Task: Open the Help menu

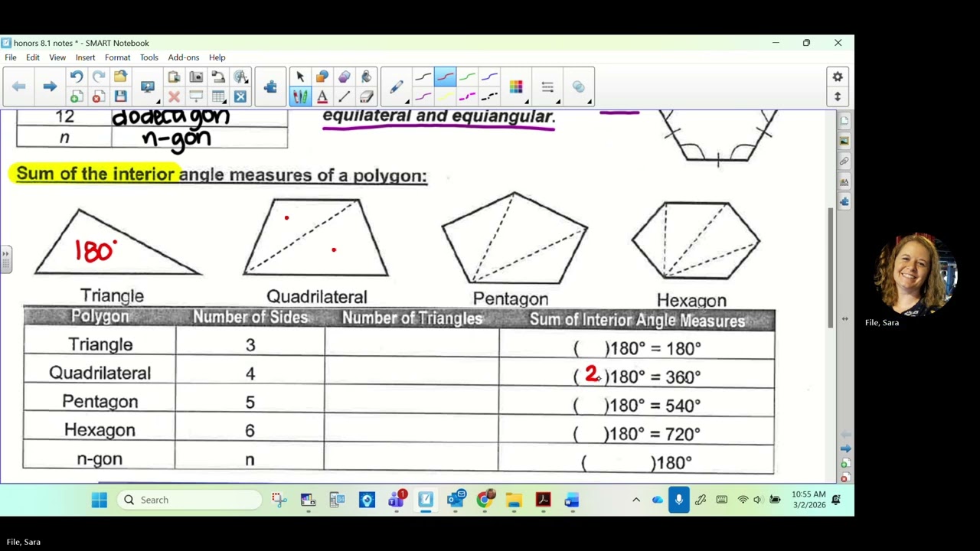Action: pos(217,57)
